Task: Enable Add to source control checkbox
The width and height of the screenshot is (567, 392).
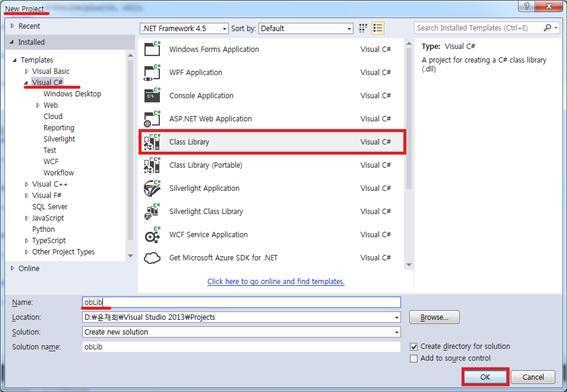Action: click(414, 358)
